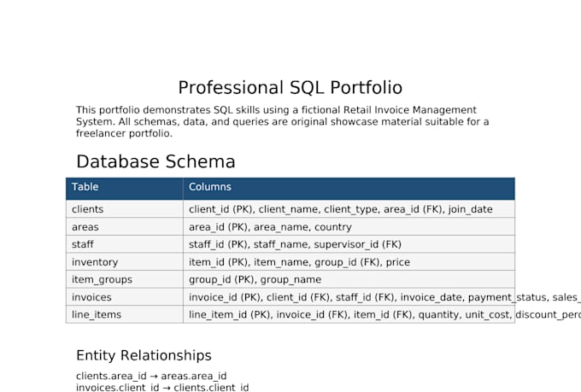Click the invoice_id (PK), client_id (FK) cell

coord(349,297)
